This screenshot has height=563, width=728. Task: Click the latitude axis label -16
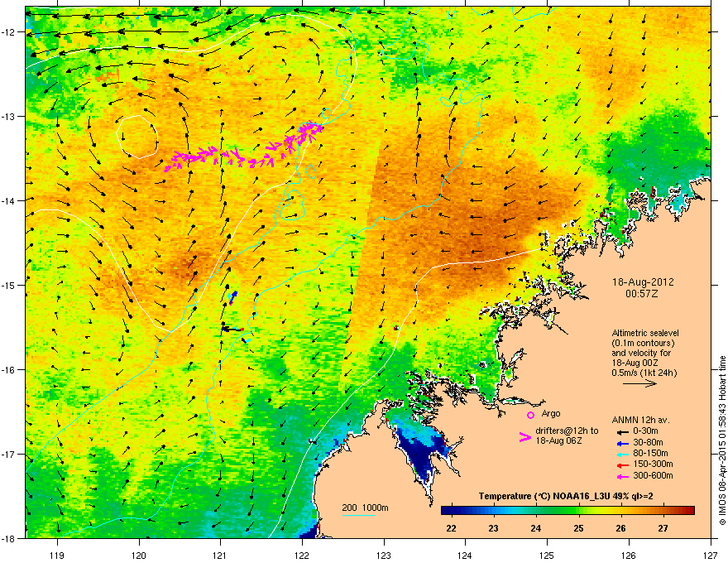[9, 370]
